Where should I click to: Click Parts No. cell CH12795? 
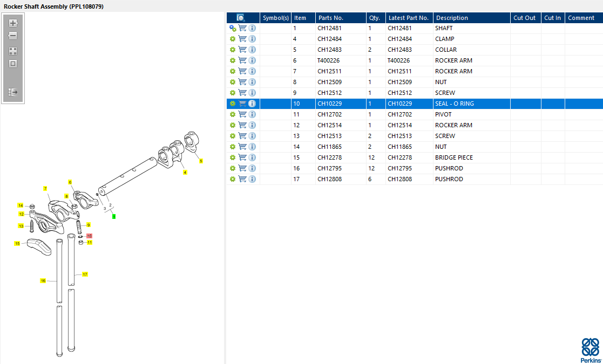(341, 168)
